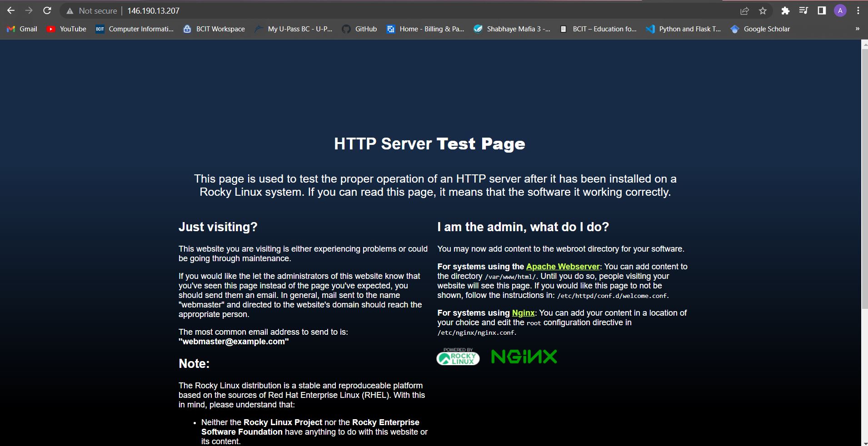Open the Python and Flask T... bookmark
Screen dimensions: 868x446
[683, 29]
